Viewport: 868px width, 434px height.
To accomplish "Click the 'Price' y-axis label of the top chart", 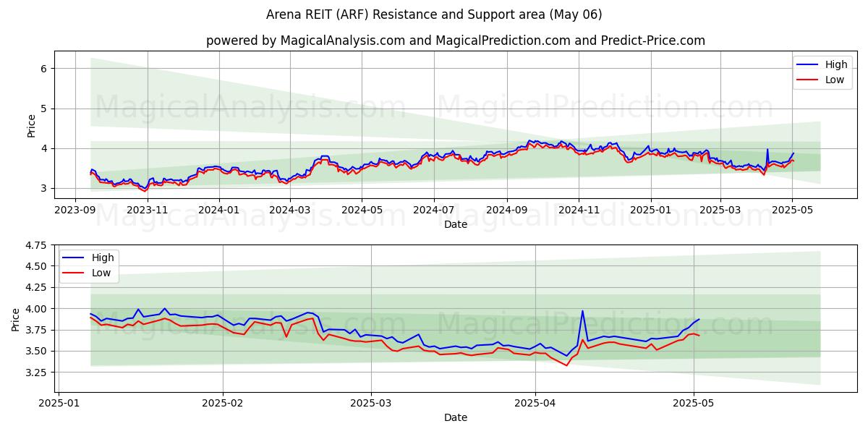I will pyautogui.click(x=31, y=125).
